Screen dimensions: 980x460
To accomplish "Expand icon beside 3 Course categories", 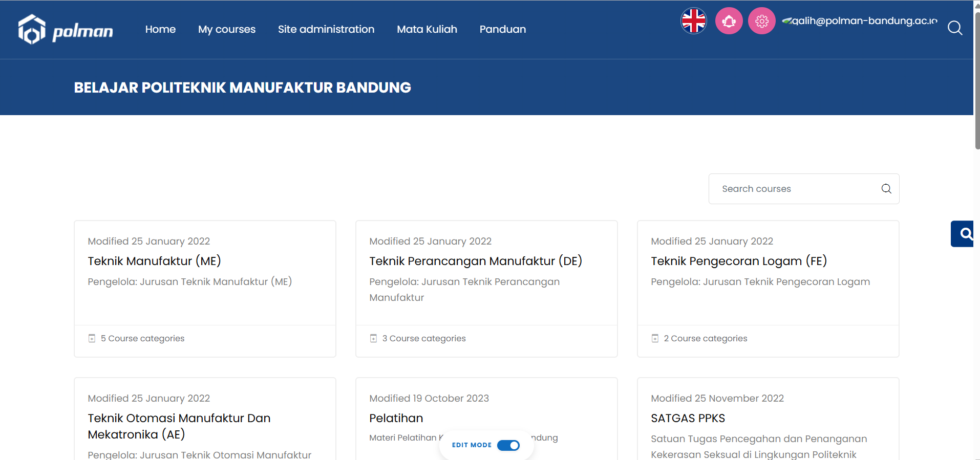I will click(x=374, y=338).
